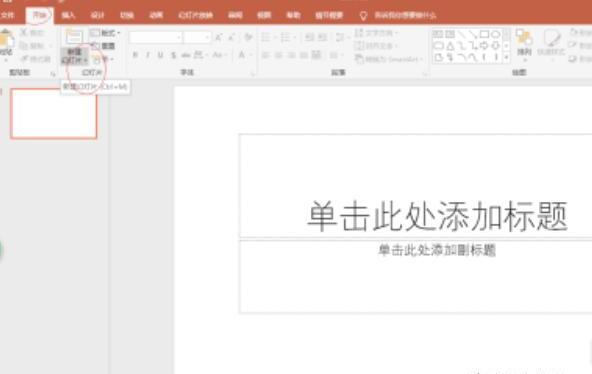The height and width of the screenshot is (374, 592).
Task: Click the Reset slide button (重置)
Action: (x=103, y=46)
